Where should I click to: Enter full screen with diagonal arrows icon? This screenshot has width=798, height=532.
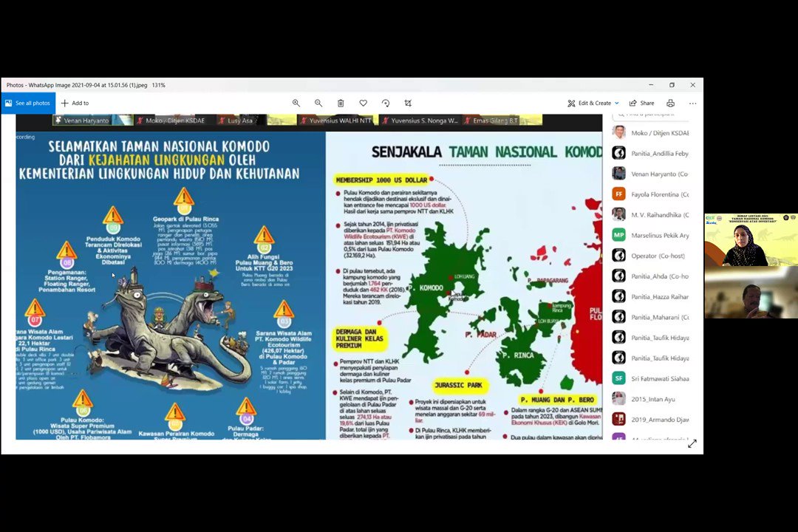692,444
